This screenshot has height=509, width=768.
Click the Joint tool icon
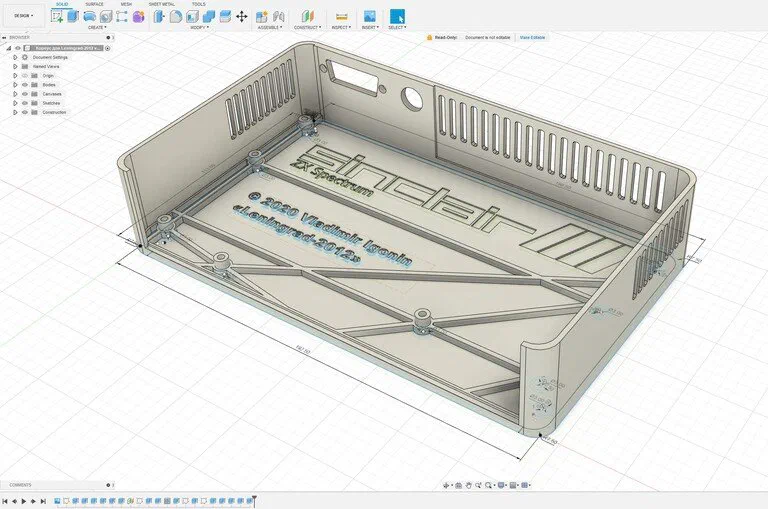(279, 16)
